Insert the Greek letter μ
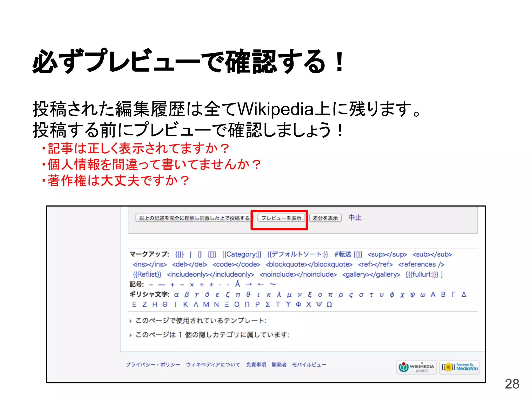Viewport: 532px width, 399px height. coord(289,295)
